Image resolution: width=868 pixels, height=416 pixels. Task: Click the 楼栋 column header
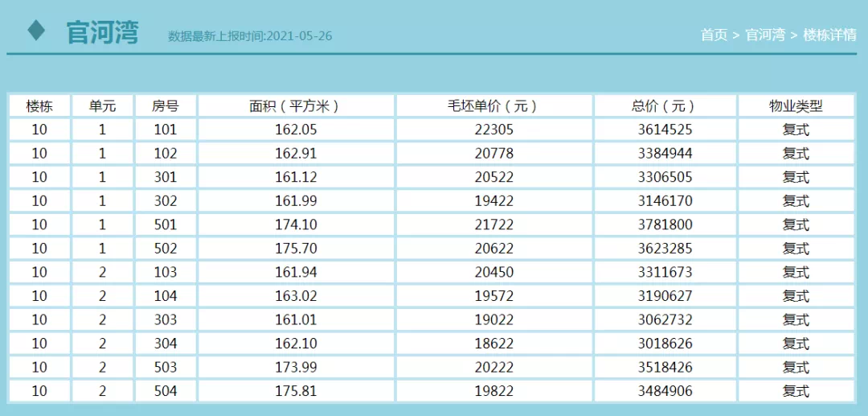pyautogui.click(x=40, y=105)
